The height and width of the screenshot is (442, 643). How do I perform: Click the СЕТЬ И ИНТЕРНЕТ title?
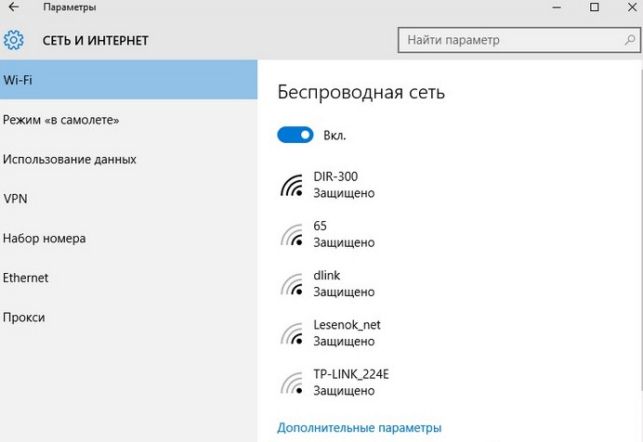(96, 41)
